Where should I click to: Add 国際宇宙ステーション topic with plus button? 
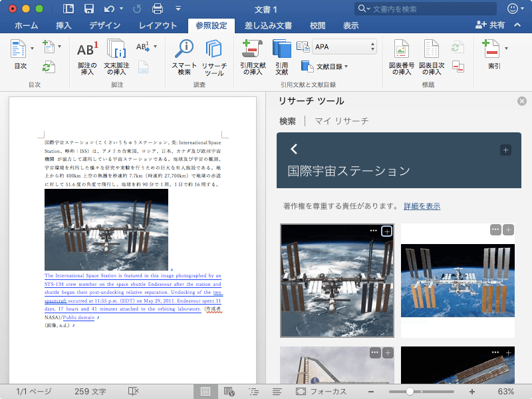(x=505, y=150)
